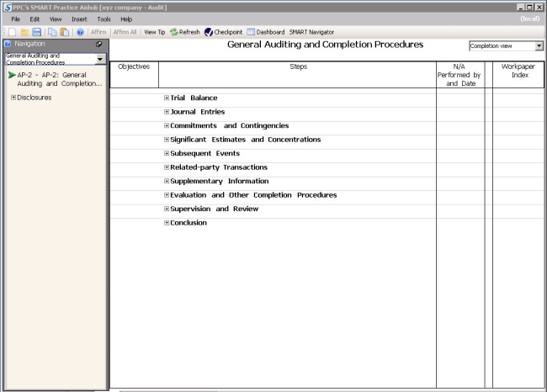
Task: Click the Trial Balance heading text
Action: [x=194, y=98]
